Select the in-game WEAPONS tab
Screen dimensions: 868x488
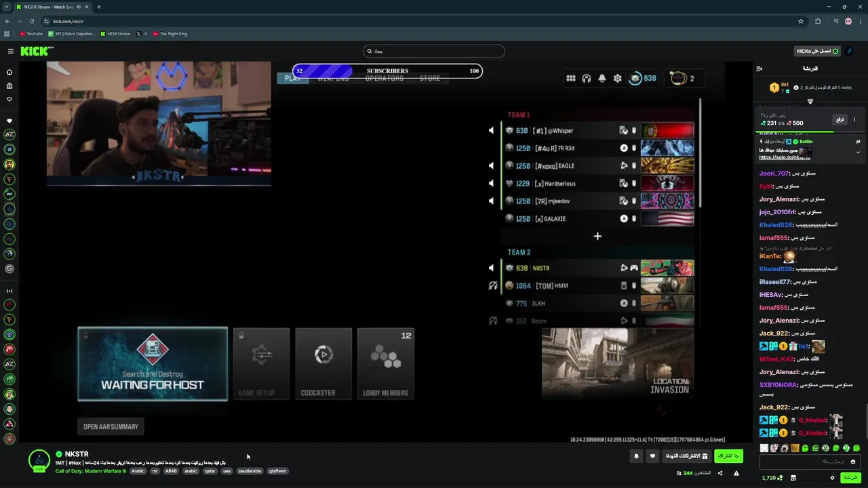(x=333, y=79)
